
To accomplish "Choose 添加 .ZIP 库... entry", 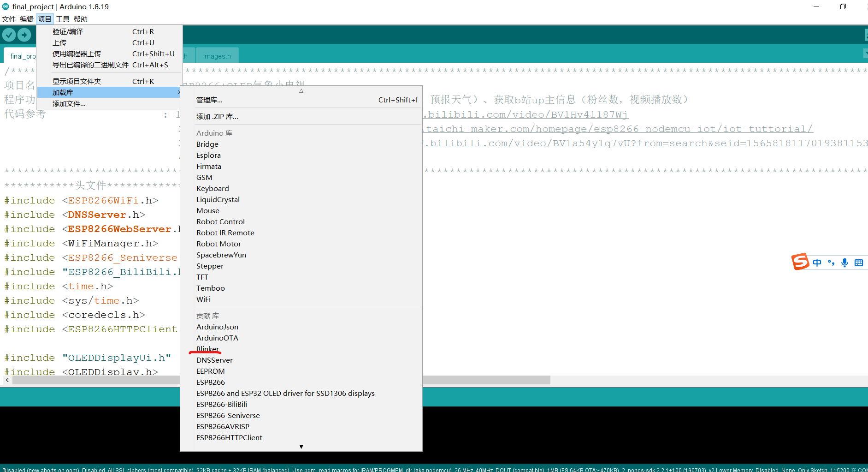I will coord(301,116).
